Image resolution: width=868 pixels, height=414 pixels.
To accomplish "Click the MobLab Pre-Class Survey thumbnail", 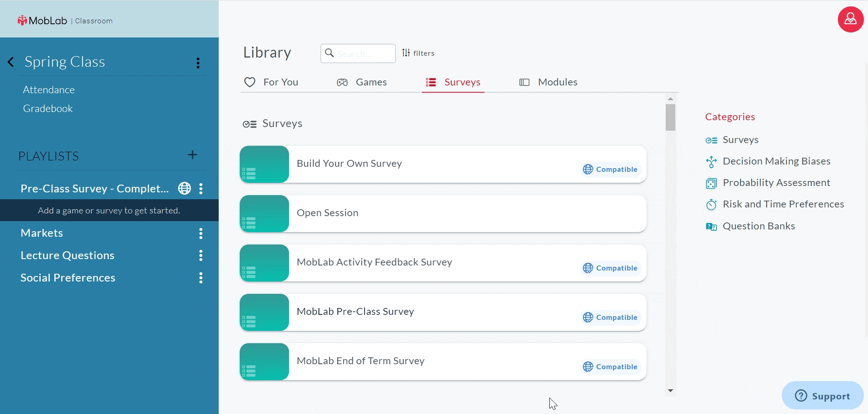I will tap(264, 312).
